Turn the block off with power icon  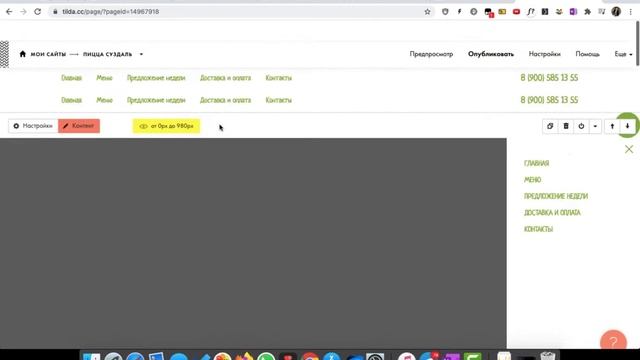click(581, 126)
